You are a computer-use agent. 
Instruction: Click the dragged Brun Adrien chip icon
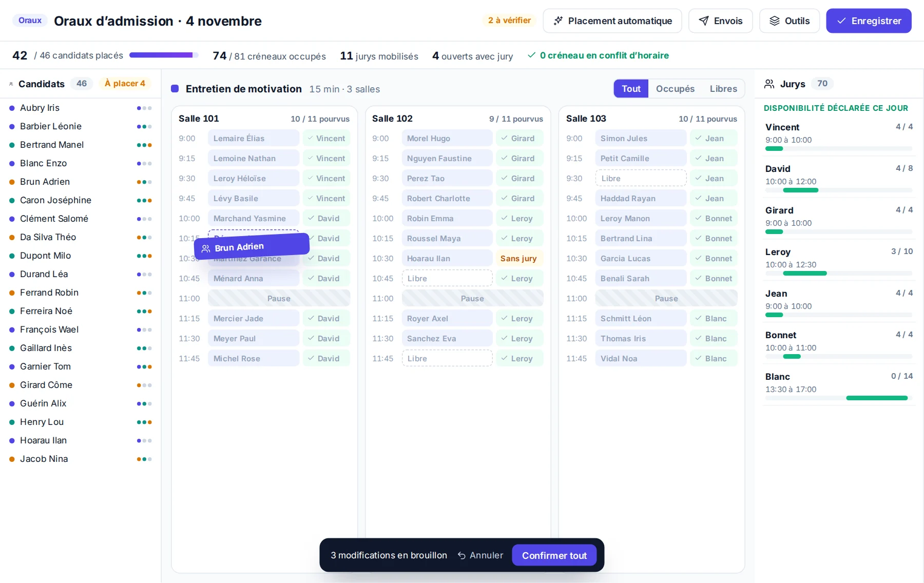tap(206, 249)
